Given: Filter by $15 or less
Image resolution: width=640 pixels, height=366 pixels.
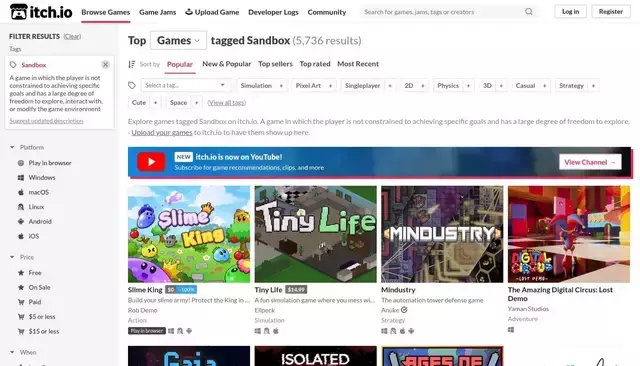Looking at the screenshot, I should (44, 331).
